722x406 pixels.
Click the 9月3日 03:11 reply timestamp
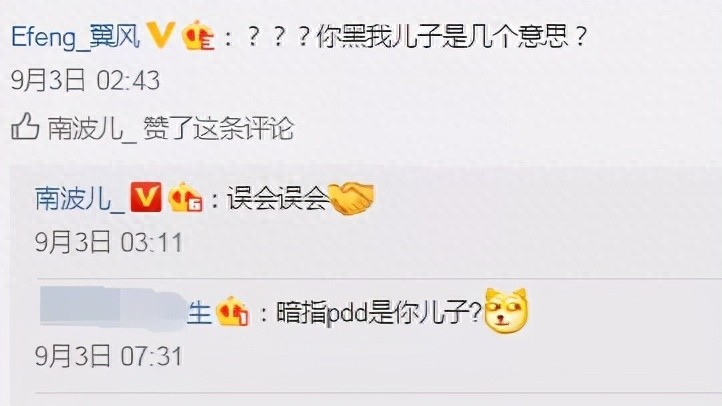tap(109, 242)
